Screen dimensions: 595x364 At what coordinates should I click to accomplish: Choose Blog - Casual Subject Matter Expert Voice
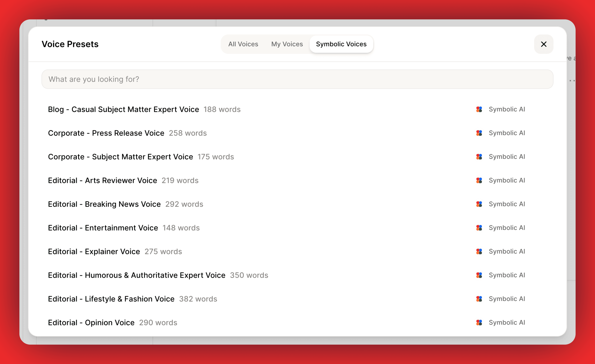click(123, 109)
